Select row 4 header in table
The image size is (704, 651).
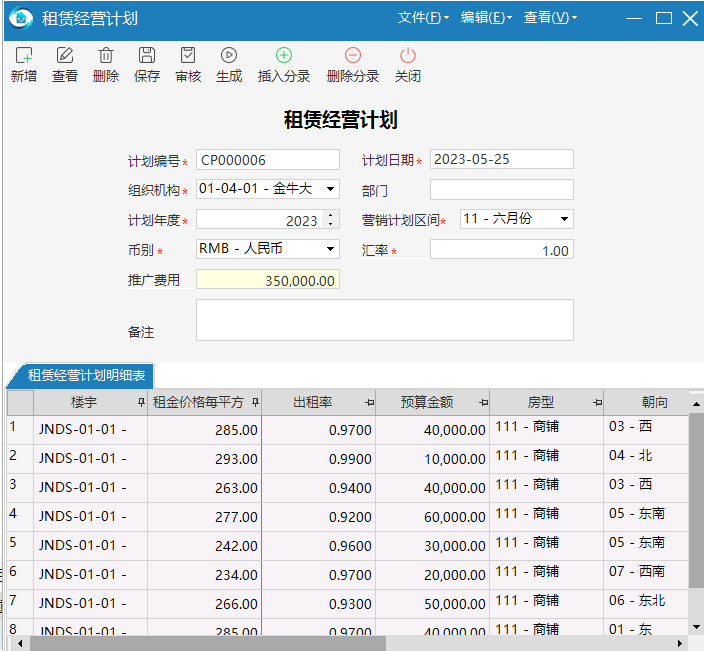pos(20,517)
